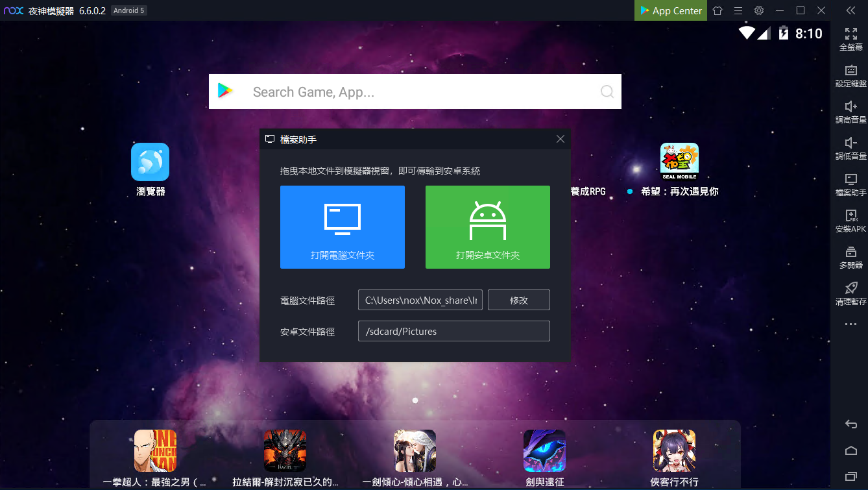Open the 瀏覽器 browser app
Screen dimensions: 868x490
click(150, 162)
